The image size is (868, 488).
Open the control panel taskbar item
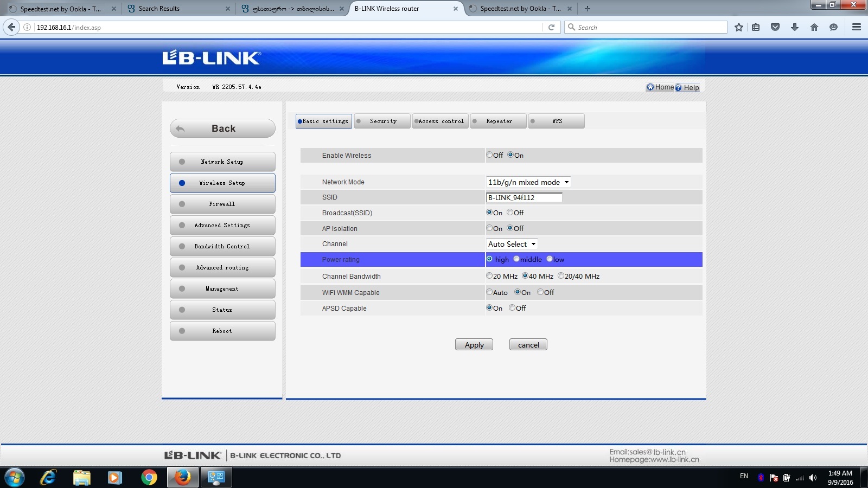[216, 477]
